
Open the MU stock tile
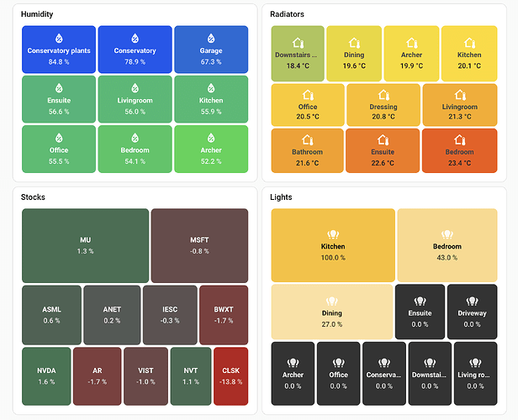(x=85, y=245)
